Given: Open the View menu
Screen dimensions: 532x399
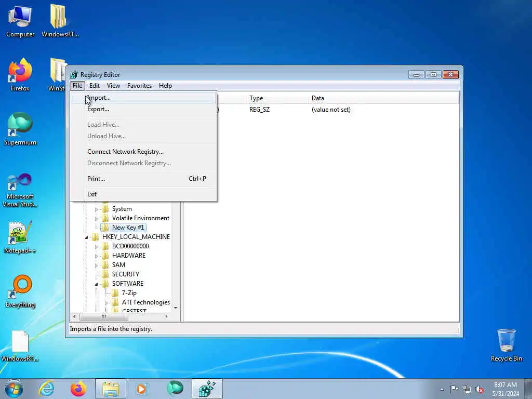Looking at the screenshot, I should (113, 86).
